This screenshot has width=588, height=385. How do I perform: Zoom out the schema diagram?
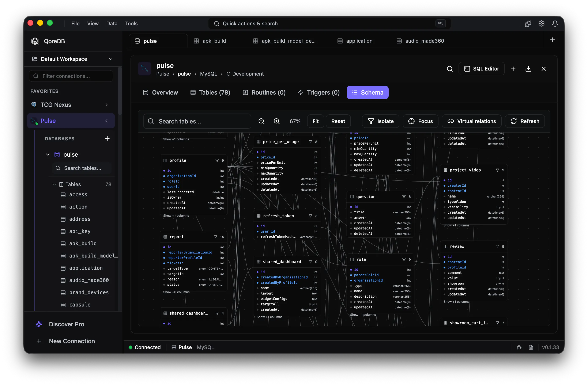[261, 121]
